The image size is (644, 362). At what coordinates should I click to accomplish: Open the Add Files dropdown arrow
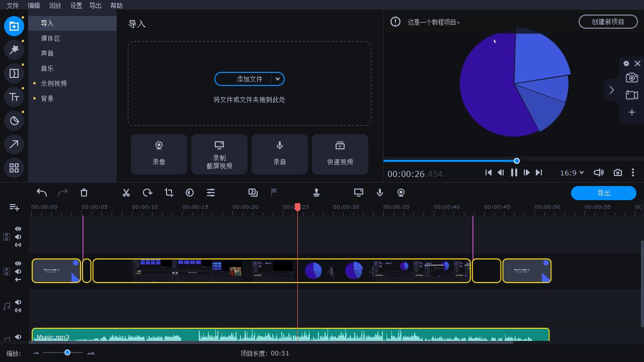(277, 79)
